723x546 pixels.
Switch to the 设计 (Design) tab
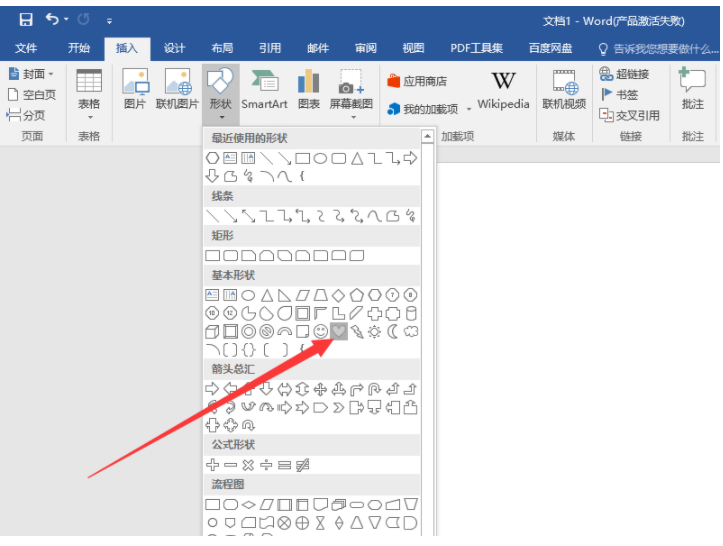(175, 48)
